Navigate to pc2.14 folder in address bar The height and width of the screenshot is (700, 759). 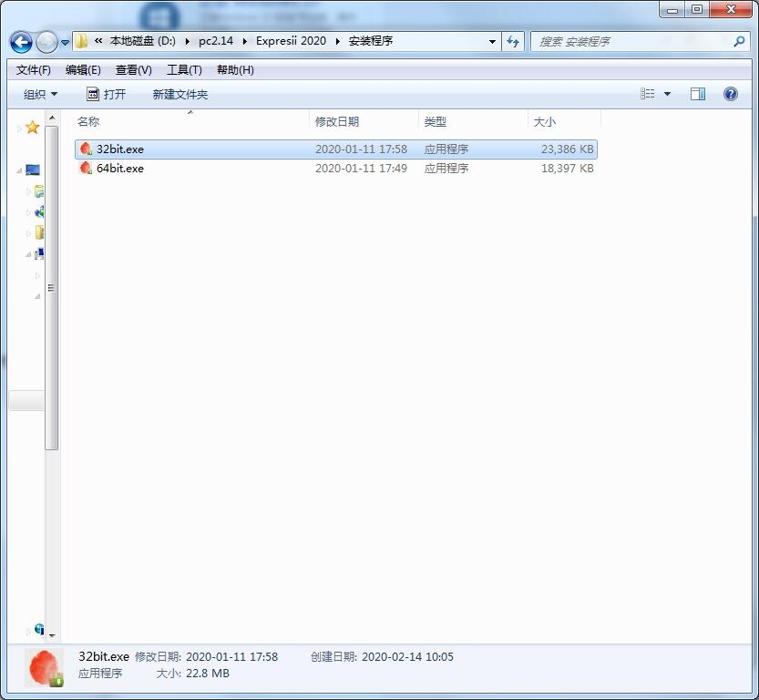click(x=216, y=41)
